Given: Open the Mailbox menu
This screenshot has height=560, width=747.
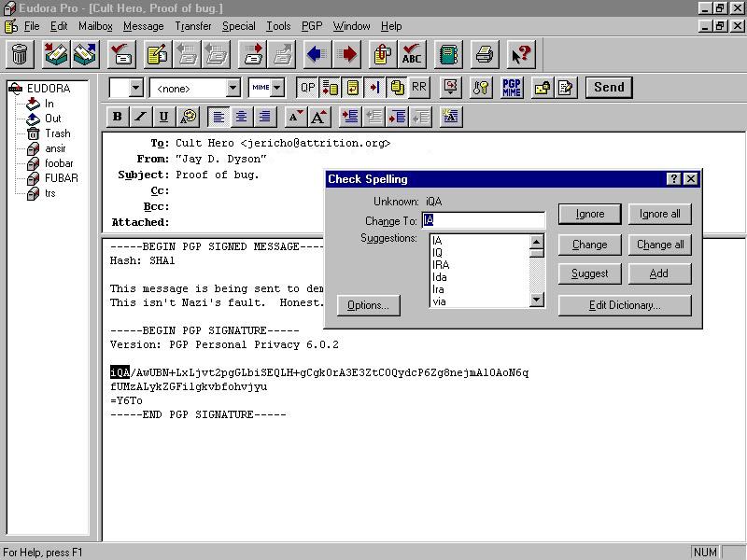Looking at the screenshot, I should click(95, 26).
